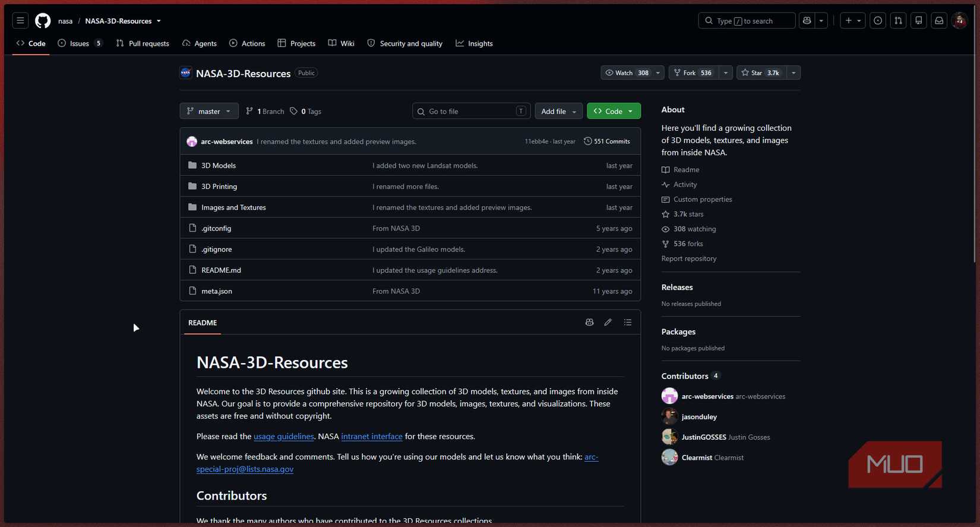Open the Insights tab
This screenshot has width=980, height=527.
[474, 43]
